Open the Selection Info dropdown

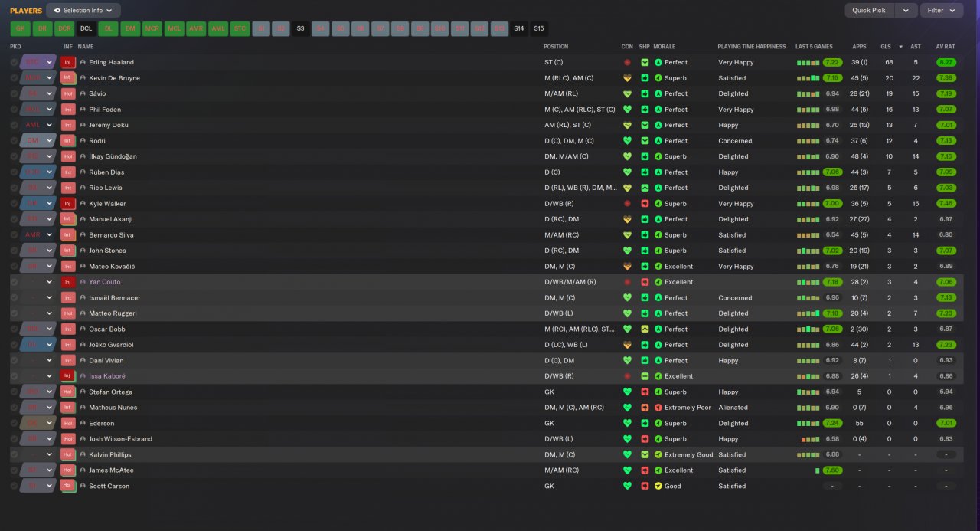pyautogui.click(x=83, y=11)
